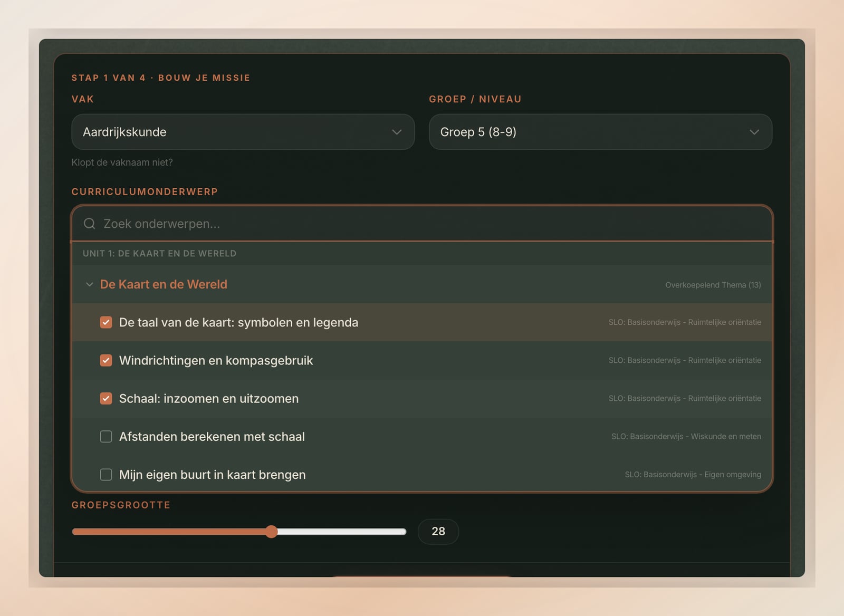The width and height of the screenshot is (844, 616).
Task: Click SLO label beside Windrichtingen en kompasgebruik
Action: [x=685, y=360]
